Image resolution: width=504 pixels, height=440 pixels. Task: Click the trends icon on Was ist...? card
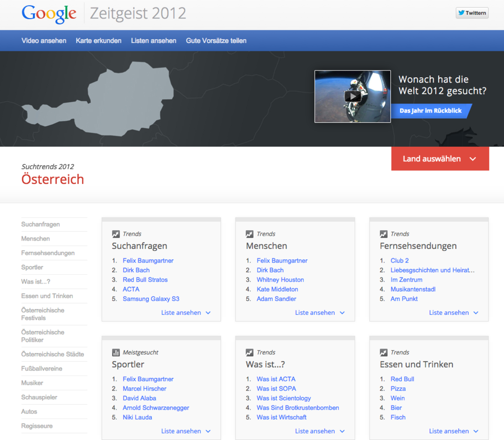[x=250, y=352]
